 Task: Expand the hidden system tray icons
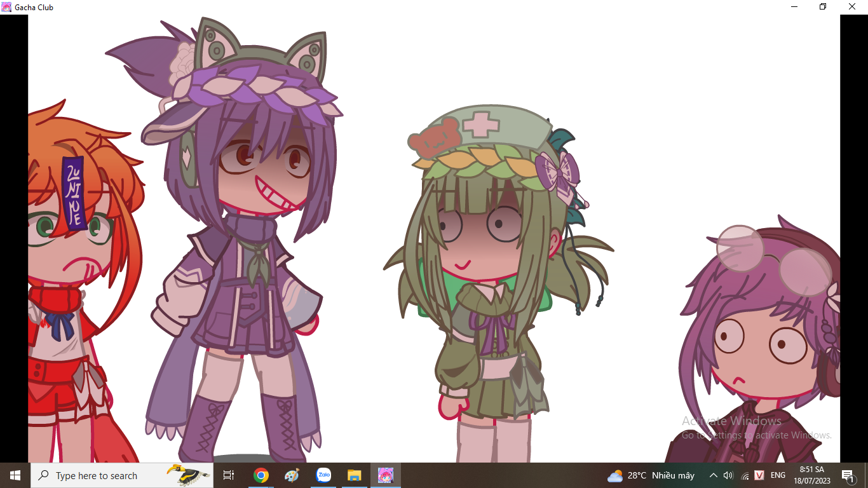tap(713, 475)
